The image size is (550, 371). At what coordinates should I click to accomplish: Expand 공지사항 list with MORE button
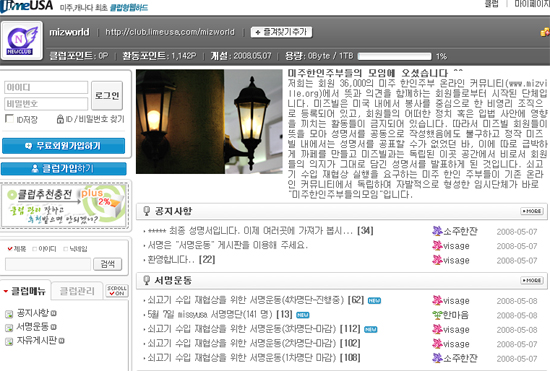[532, 211]
